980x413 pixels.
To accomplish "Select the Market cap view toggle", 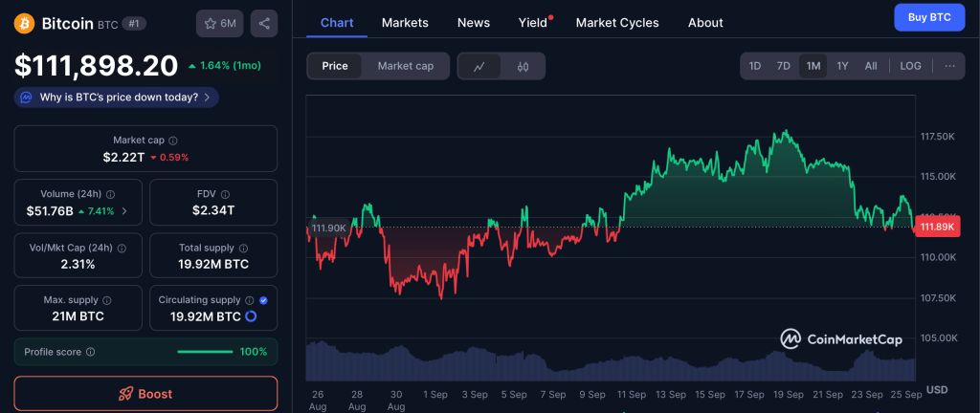I will coord(406,66).
